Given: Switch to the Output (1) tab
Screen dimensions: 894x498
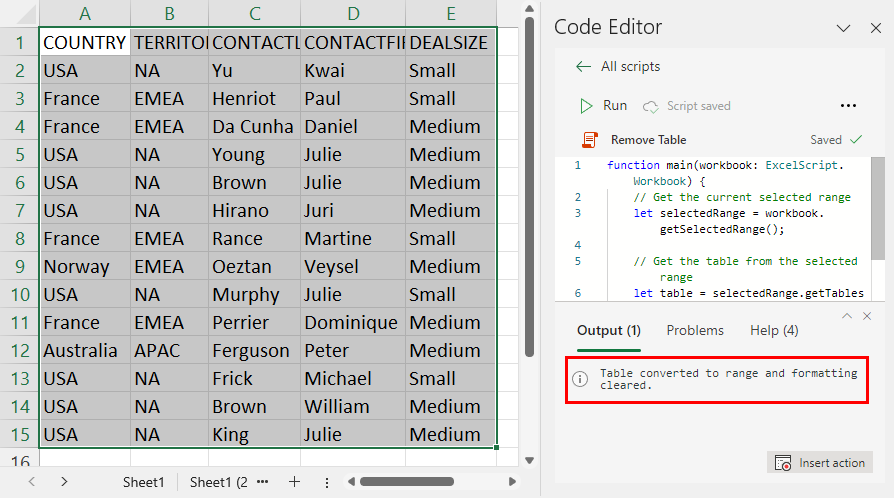Looking at the screenshot, I should coord(609,331).
